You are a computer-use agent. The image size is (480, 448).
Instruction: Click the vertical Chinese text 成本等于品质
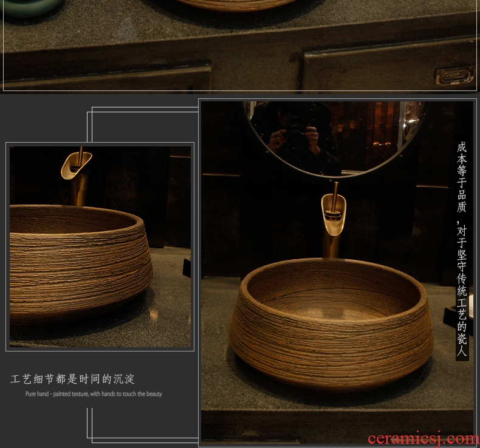pos(462,176)
